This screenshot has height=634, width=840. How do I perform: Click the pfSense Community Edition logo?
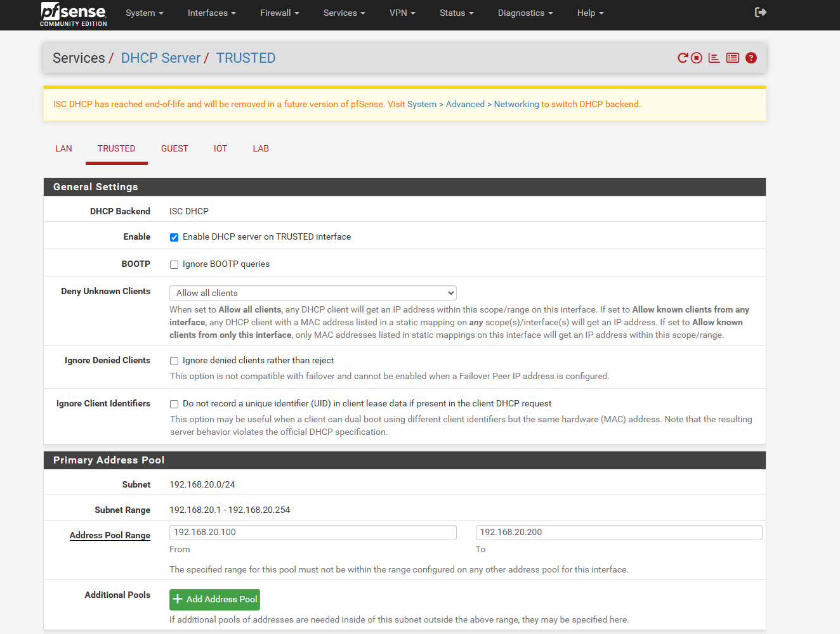pos(74,14)
